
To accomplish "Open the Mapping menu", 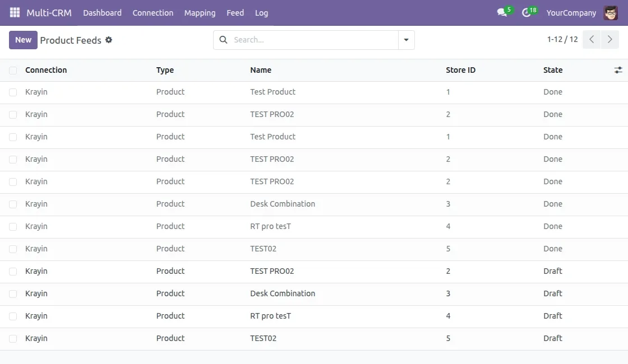I will [200, 12].
